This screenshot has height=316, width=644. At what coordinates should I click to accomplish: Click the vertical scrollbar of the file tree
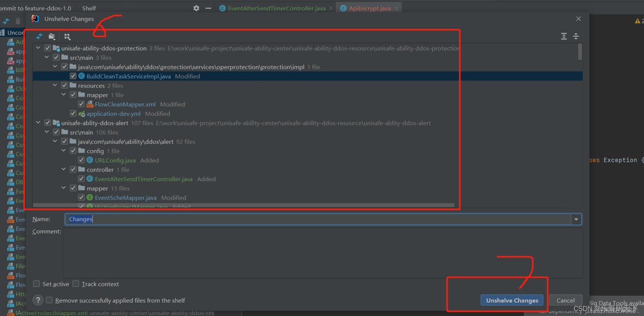pos(580,52)
